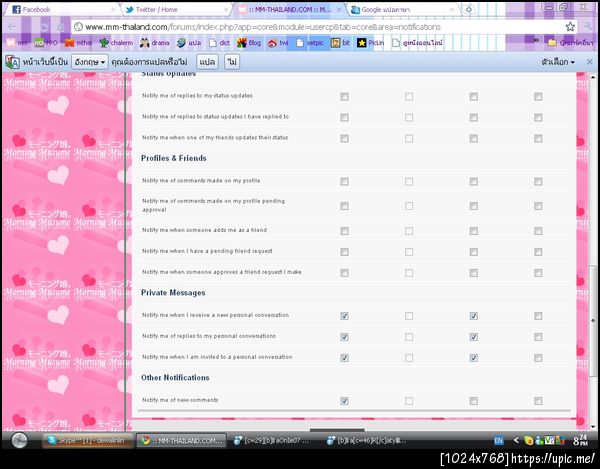Viewport: 600px width, 469px height.
Task: Open the 'mm' bookmark
Action: click(17, 43)
